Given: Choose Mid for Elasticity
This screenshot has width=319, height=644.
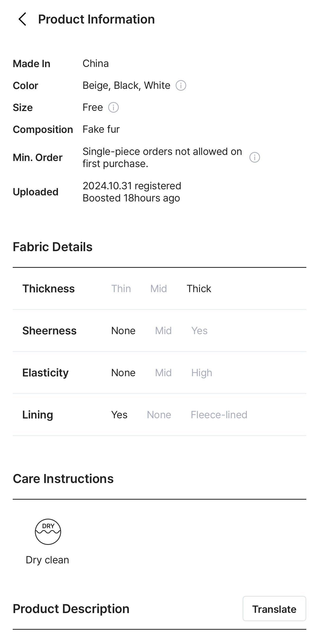Looking at the screenshot, I should tap(163, 373).
